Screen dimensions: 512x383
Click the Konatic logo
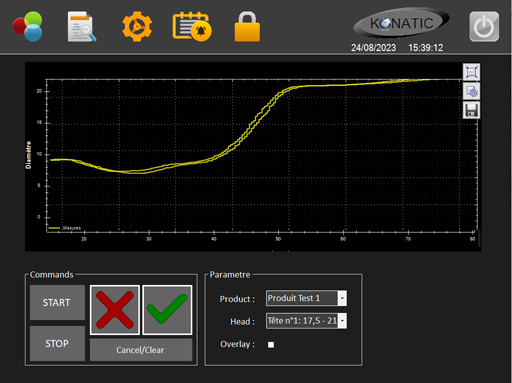(401, 23)
